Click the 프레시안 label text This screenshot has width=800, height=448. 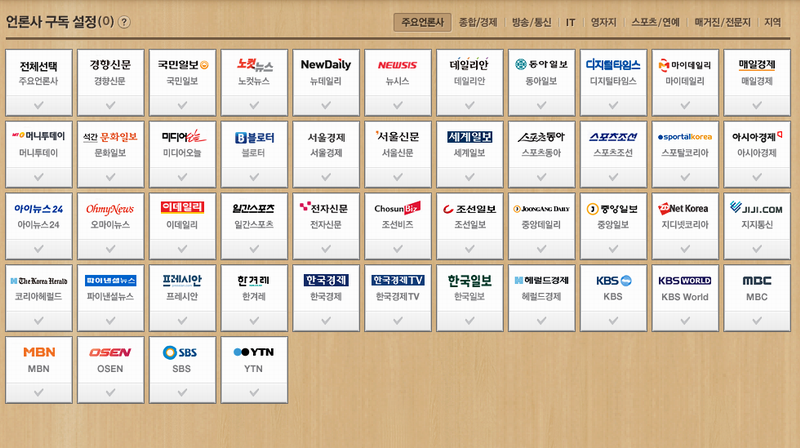pyautogui.click(x=182, y=296)
